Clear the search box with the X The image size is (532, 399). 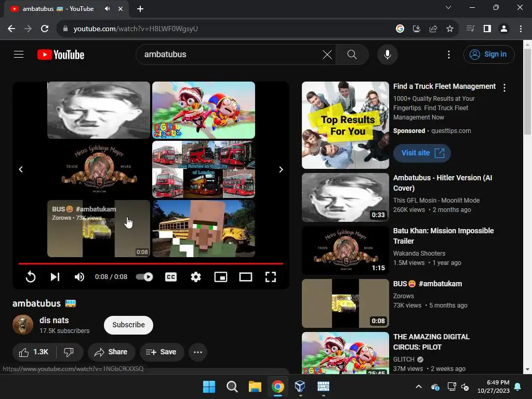327,54
